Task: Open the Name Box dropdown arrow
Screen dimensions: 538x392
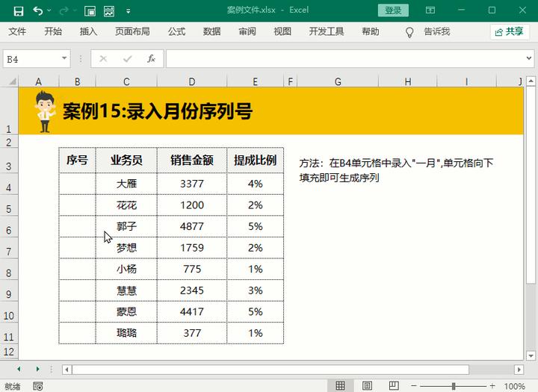Action: pos(65,59)
